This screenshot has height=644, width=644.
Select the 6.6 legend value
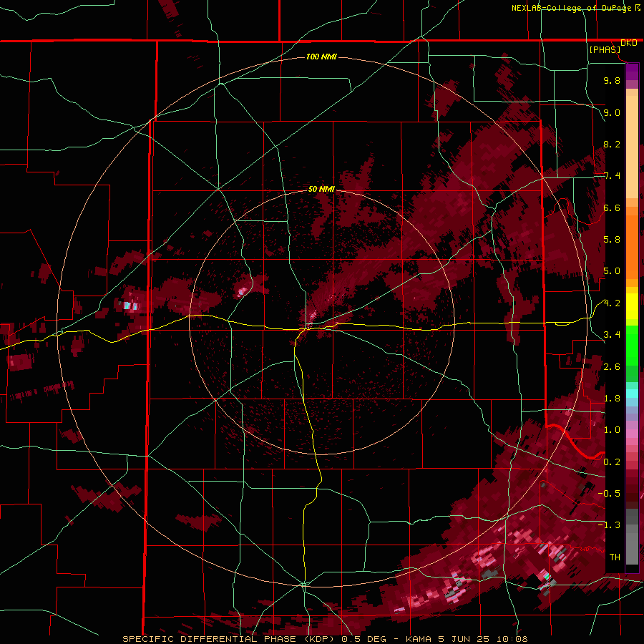[x=612, y=208]
